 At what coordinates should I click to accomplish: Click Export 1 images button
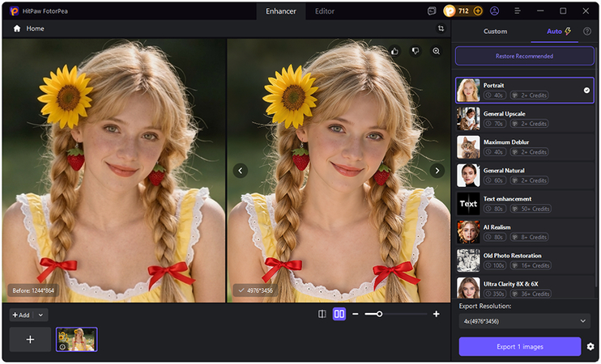click(520, 347)
